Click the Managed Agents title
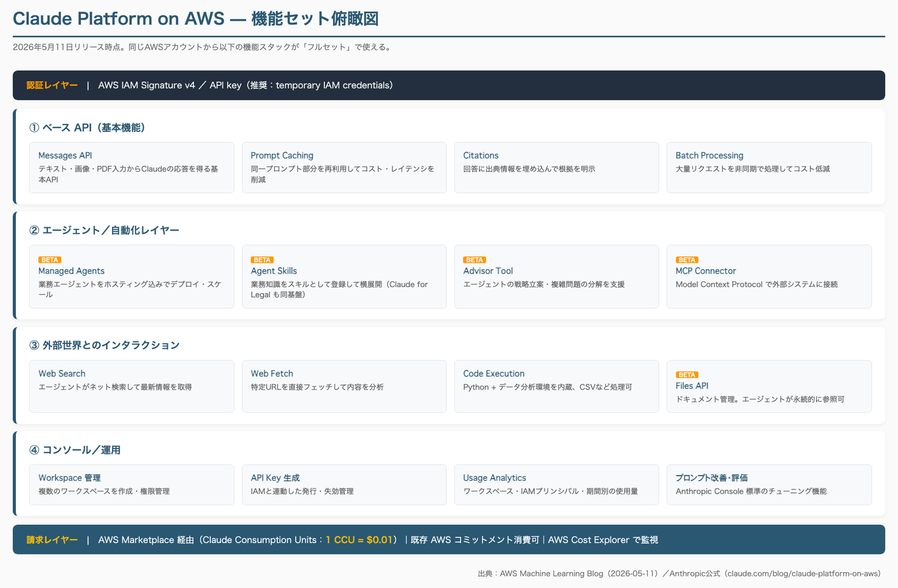 coord(71,271)
